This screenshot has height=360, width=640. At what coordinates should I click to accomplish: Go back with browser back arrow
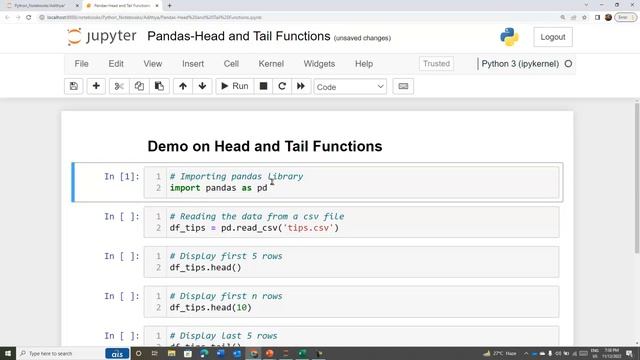(x=7, y=17)
